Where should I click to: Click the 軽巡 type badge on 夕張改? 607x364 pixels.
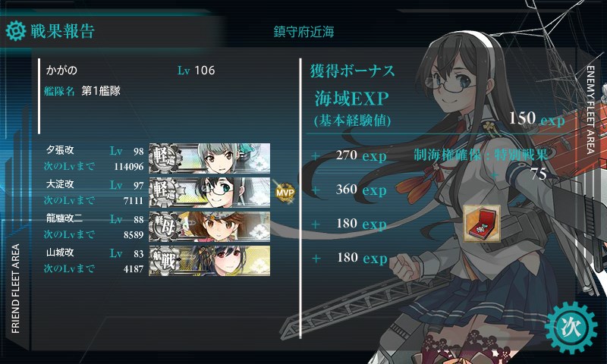tap(165, 158)
